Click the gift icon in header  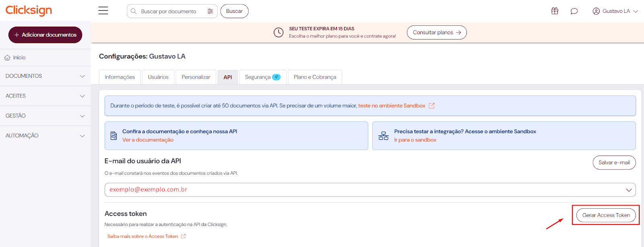click(555, 11)
